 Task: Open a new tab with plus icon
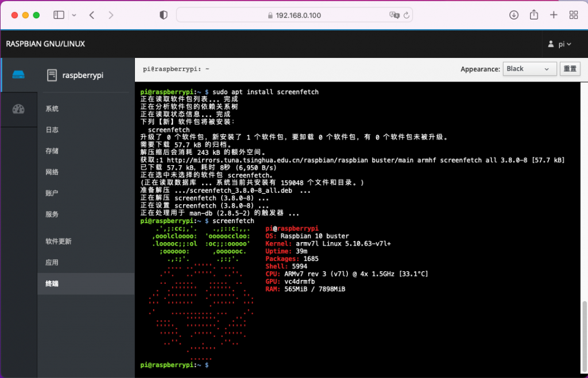click(554, 15)
